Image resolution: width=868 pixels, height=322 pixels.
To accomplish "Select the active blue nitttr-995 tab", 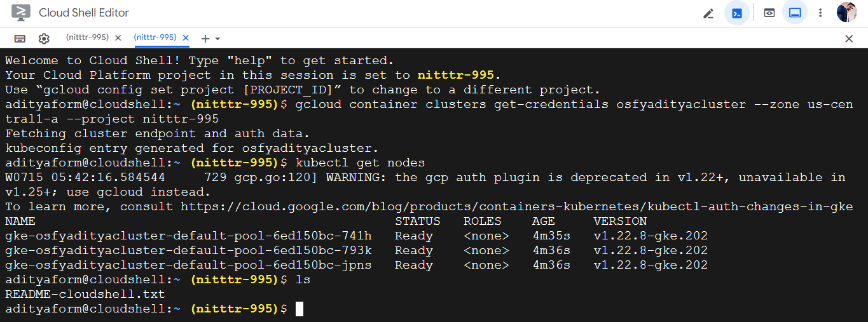I will pos(155,37).
